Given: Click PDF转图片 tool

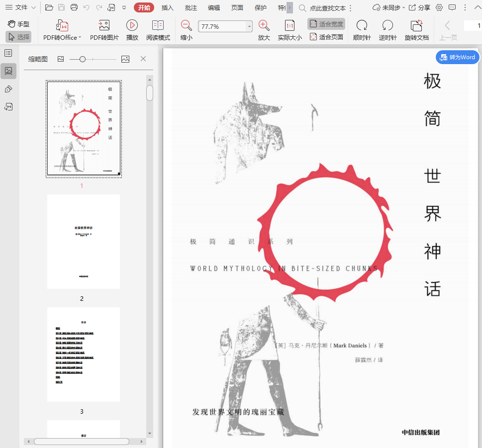Looking at the screenshot, I should [104, 30].
